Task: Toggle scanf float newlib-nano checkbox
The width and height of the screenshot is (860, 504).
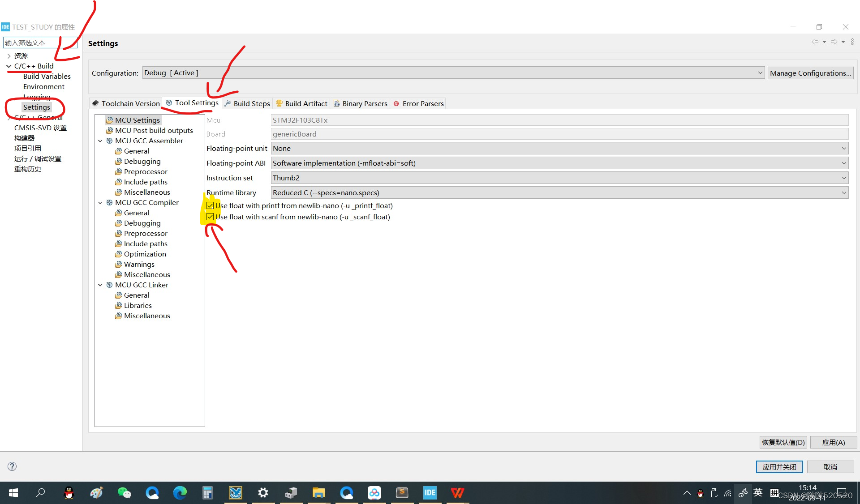Action: click(210, 217)
